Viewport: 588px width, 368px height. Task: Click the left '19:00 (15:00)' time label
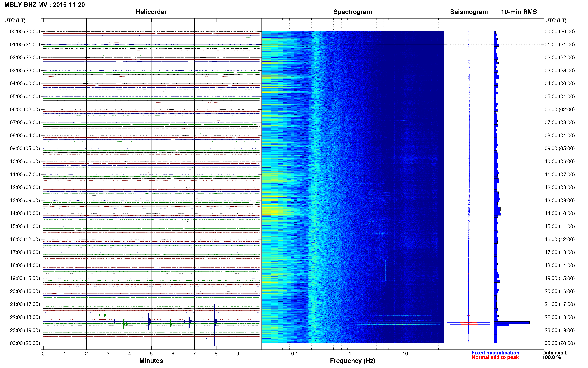coord(25,278)
